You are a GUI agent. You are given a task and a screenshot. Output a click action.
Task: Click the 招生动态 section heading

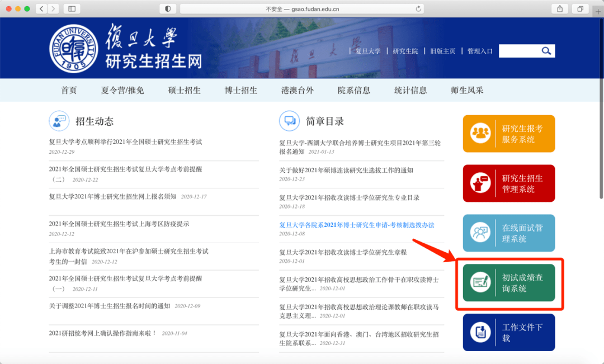pyautogui.click(x=95, y=121)
